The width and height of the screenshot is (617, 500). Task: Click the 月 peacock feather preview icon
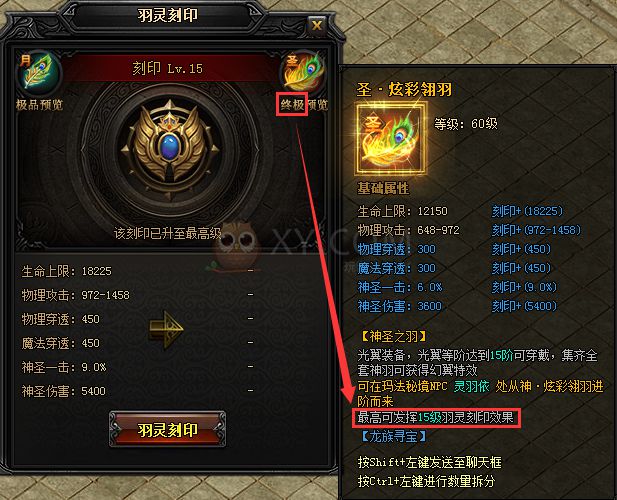[38, 72]
